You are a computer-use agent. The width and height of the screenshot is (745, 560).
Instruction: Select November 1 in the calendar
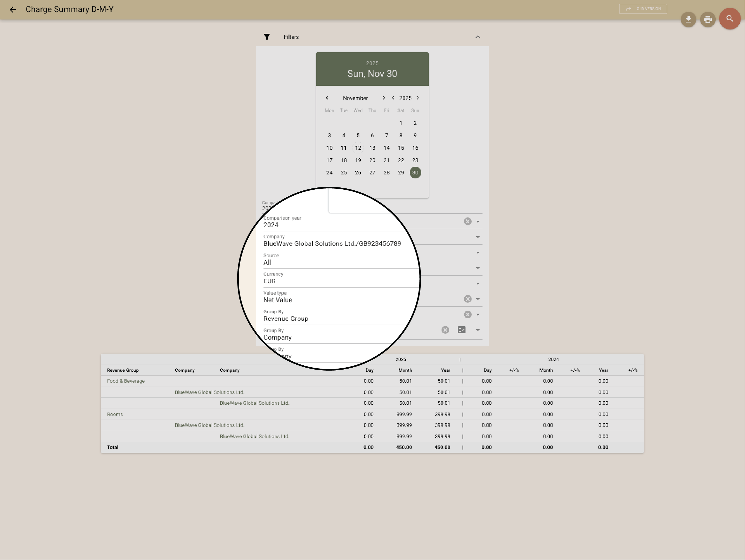pos(401,123)
